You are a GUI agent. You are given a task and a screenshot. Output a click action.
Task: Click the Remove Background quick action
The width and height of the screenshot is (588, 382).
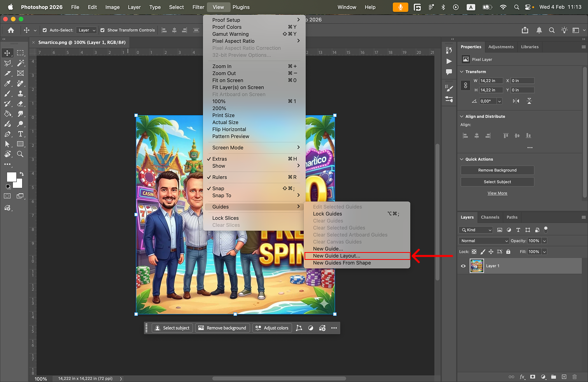click(497, 170)
